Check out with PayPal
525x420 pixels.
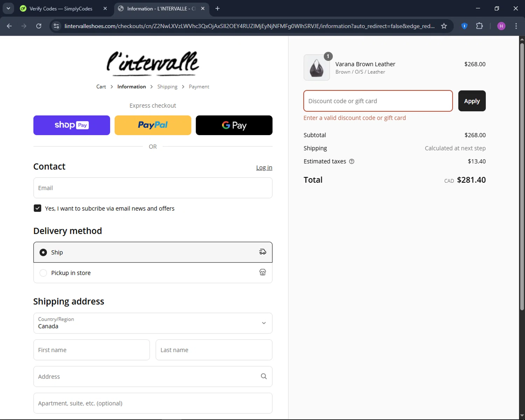click(153, 125)
